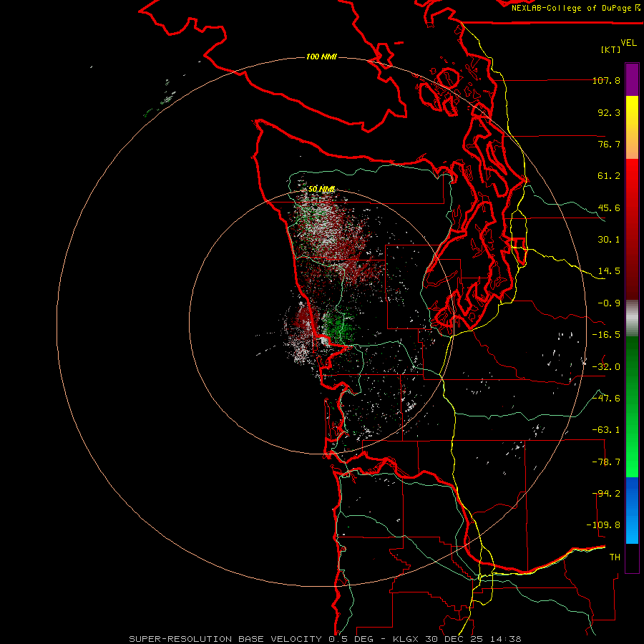This screenshot has height=644, width=644.
Task: Click the 100 NMI range ring label
Action: pyautogui.click(x=321, y=57)
